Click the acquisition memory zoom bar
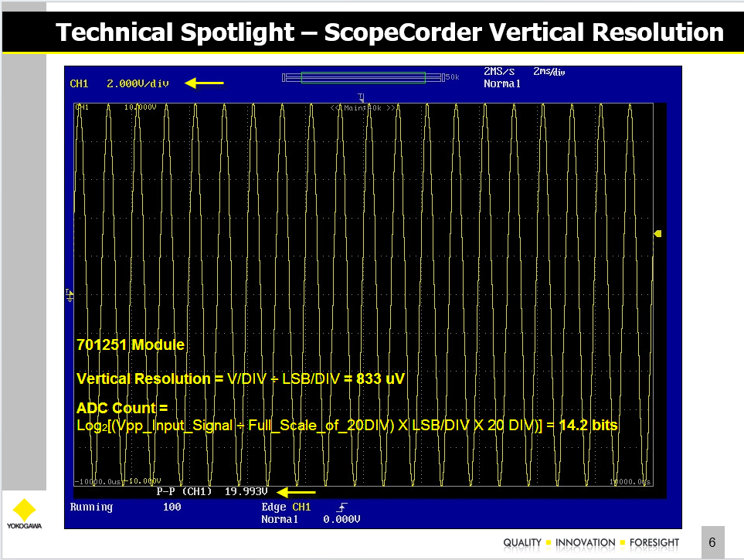 363,76
